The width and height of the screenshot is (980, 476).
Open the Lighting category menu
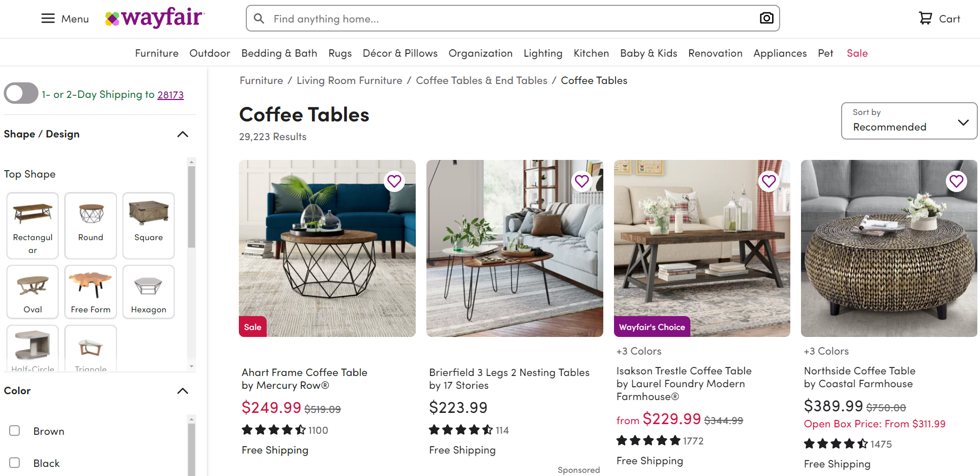pyautogui.click(x=543, y=53)
